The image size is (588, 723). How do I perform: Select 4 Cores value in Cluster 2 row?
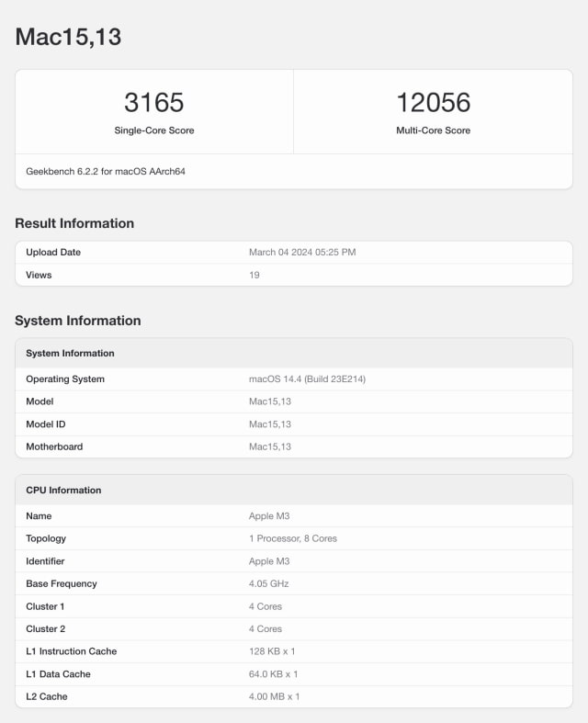point(266,629)
